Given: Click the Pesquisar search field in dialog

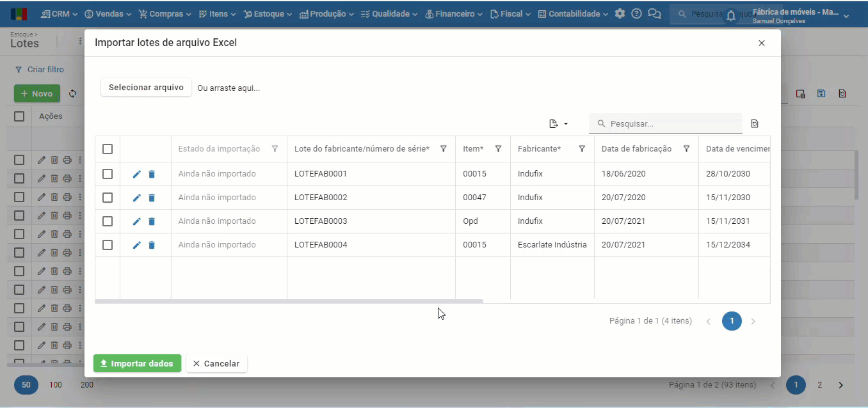Looking at the screenshot, I should point(666,123).
